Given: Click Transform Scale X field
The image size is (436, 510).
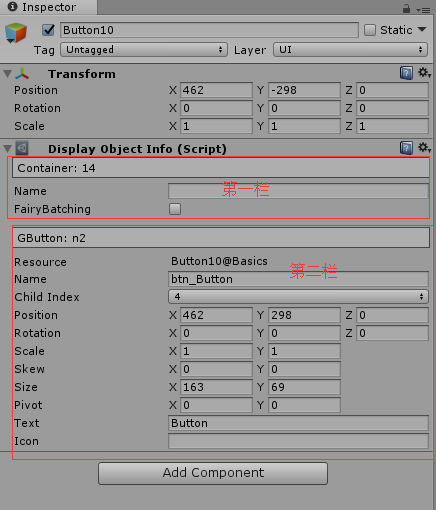Looking at the screenshot, I should coord(216,126).
